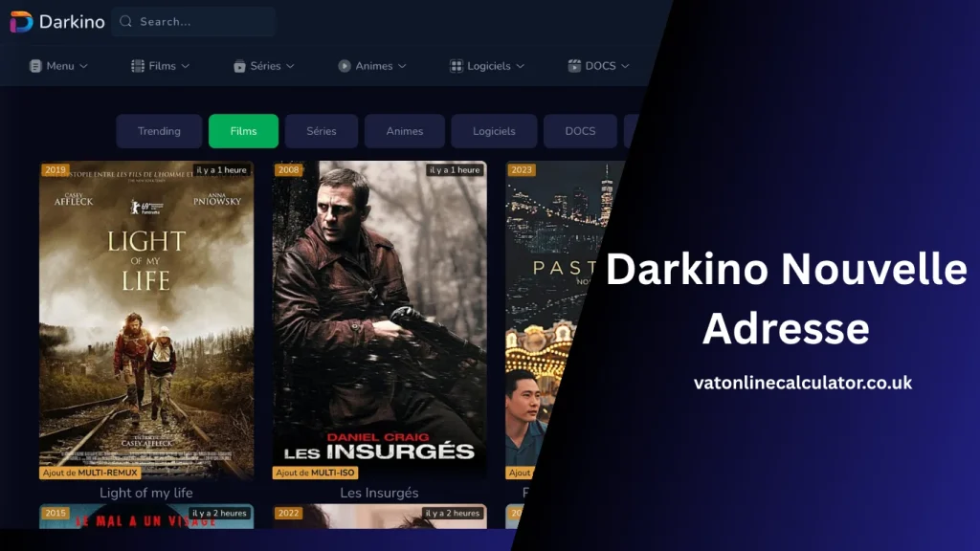Open the Menu navigation item
Viewport: 980px width, 551px height.
tap(58, 66)
